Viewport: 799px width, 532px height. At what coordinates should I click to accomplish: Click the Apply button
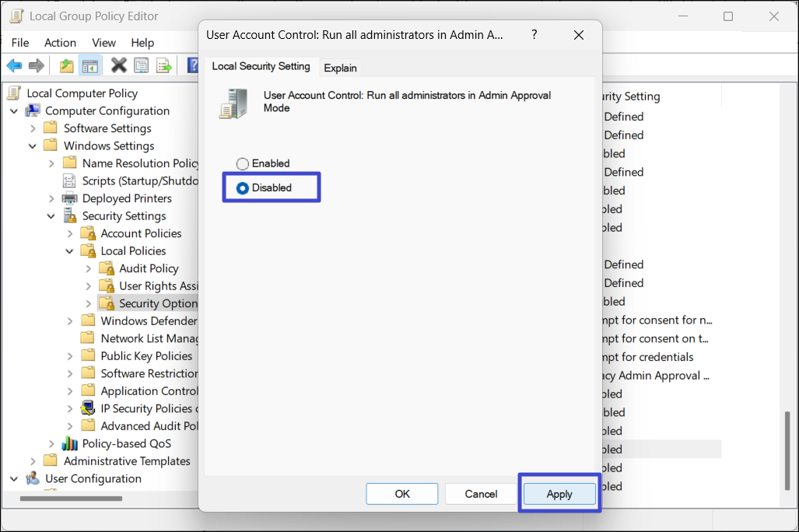[x=559, y=494]
